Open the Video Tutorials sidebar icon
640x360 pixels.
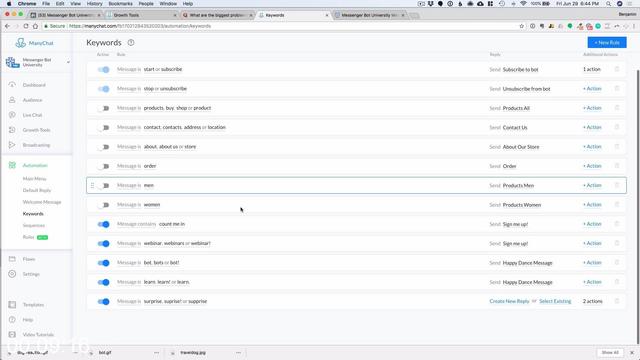[x=12, y=335]
